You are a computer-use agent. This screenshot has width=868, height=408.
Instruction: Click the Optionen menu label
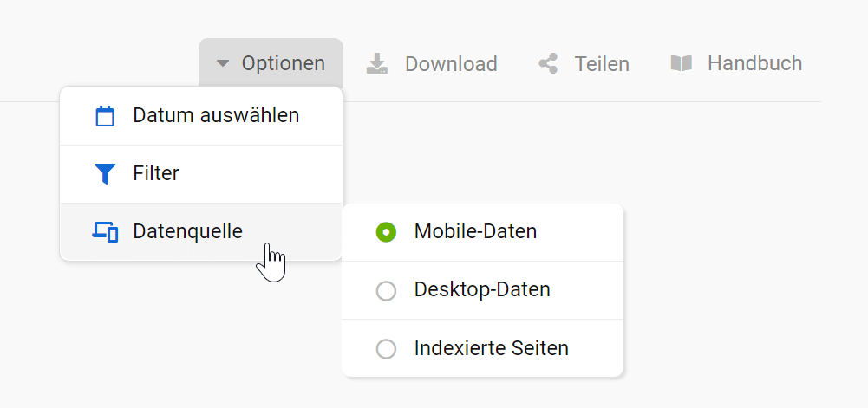tap(284, 63)
